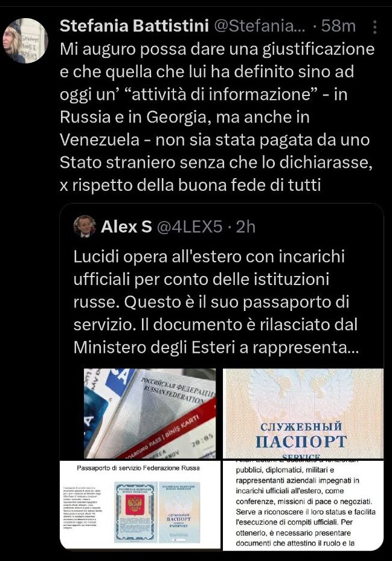Screen dimensions: 392x561
Task: Open the @4LEX5 handle
Action: [x=190, y=226]
